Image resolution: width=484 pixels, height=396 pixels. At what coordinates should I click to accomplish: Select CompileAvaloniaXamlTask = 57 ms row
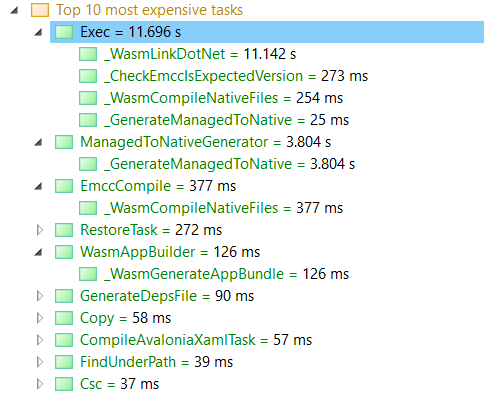tap(196, 340)
